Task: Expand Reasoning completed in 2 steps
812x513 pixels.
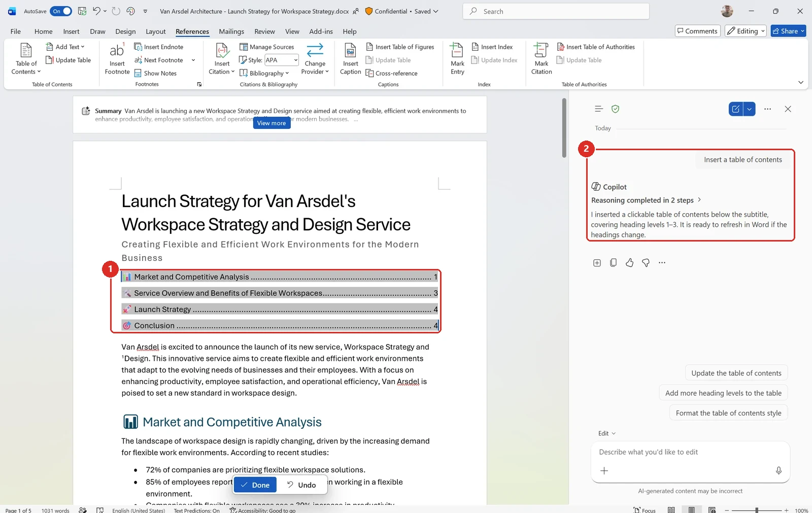Action: pyautogui.click(x=646, y=200)
